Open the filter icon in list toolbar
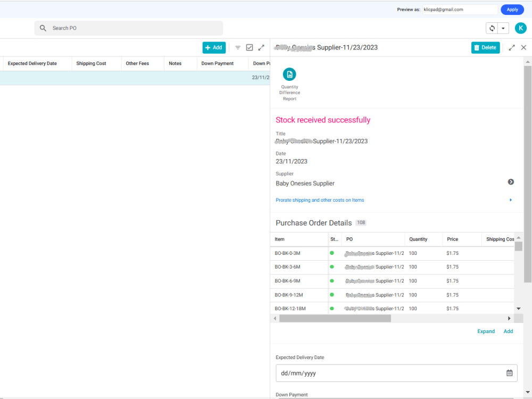The image size is (532, 399). point(238,47)
